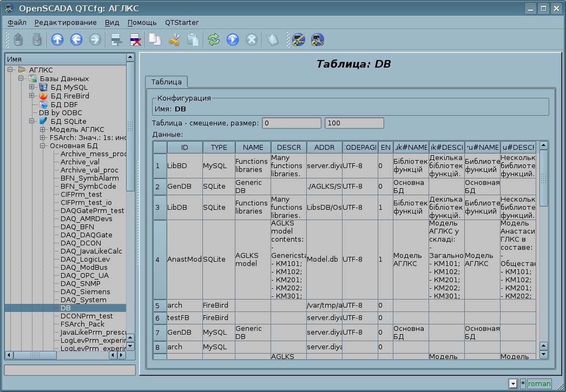The height and width of the screenshot is (392, 566).
Task: Click the БД FireBird flame icon
Action: 43,96
